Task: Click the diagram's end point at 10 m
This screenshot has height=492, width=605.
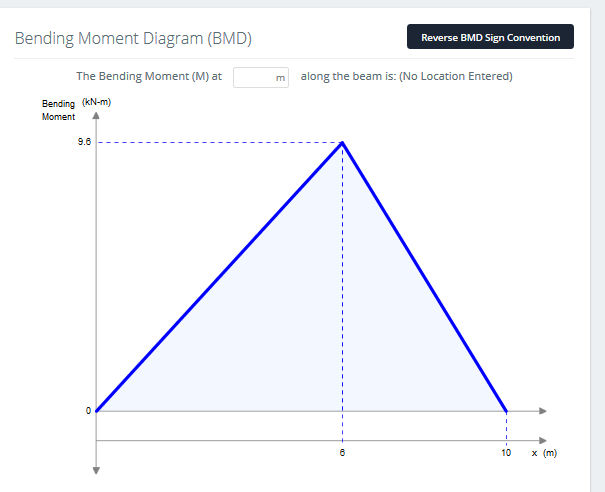Action: [x=506, y=411]
